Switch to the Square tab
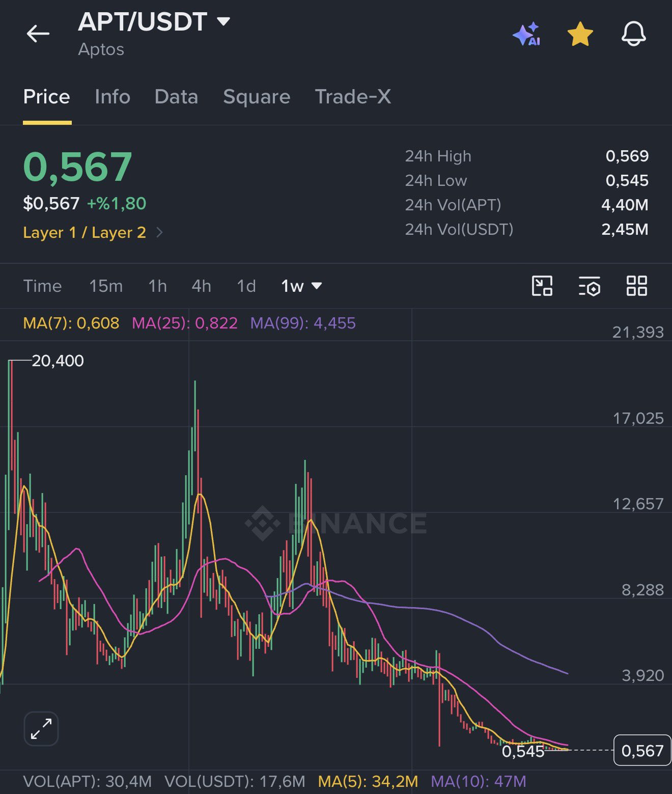The height and width of the screenshot is (794, 672). click(257, 97)
